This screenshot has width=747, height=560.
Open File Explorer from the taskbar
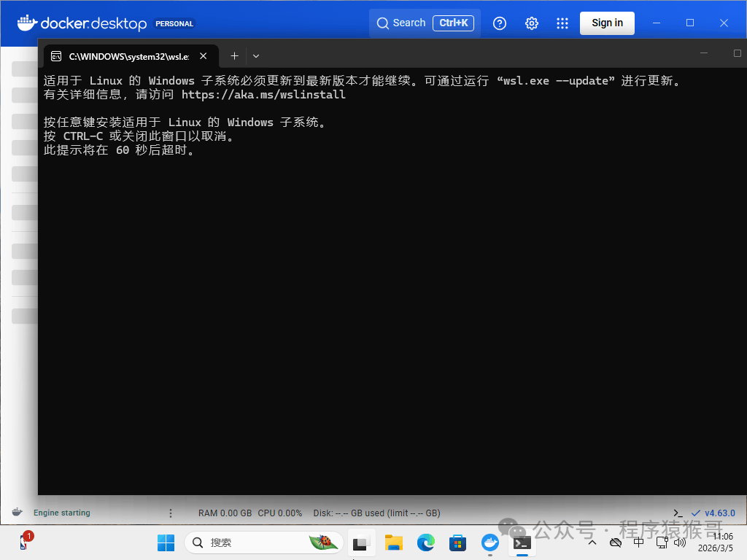pos(394,542)
